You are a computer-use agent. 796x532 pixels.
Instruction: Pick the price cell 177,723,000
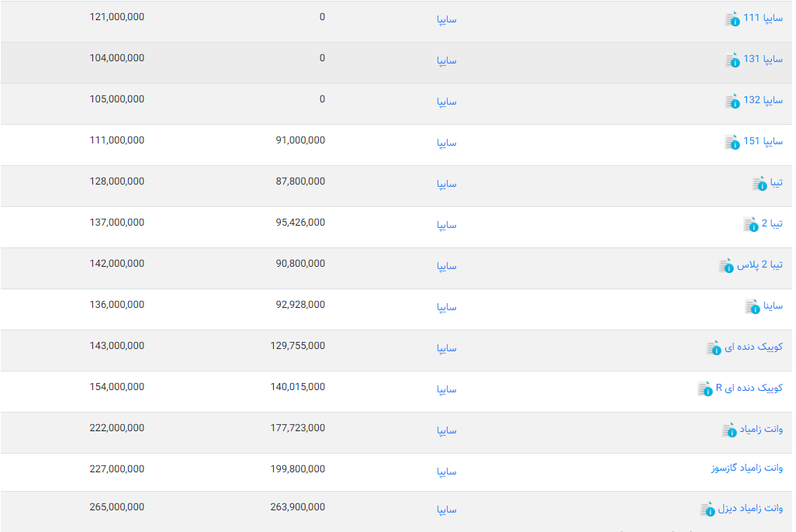pos(297,428)
